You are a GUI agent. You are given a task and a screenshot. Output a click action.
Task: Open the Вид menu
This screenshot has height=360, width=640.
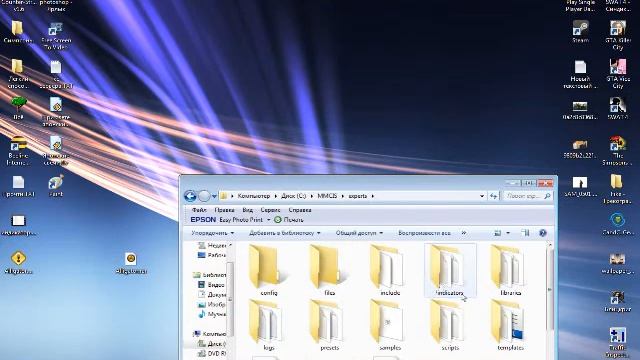(248, 210)
